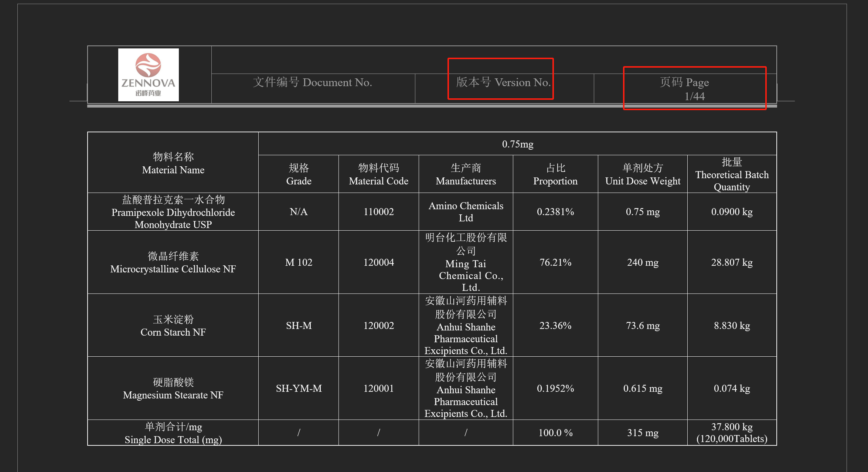868x472 pixels.
Task: Click the 'N/A' grade cell
Action: [x=299, y=212]
